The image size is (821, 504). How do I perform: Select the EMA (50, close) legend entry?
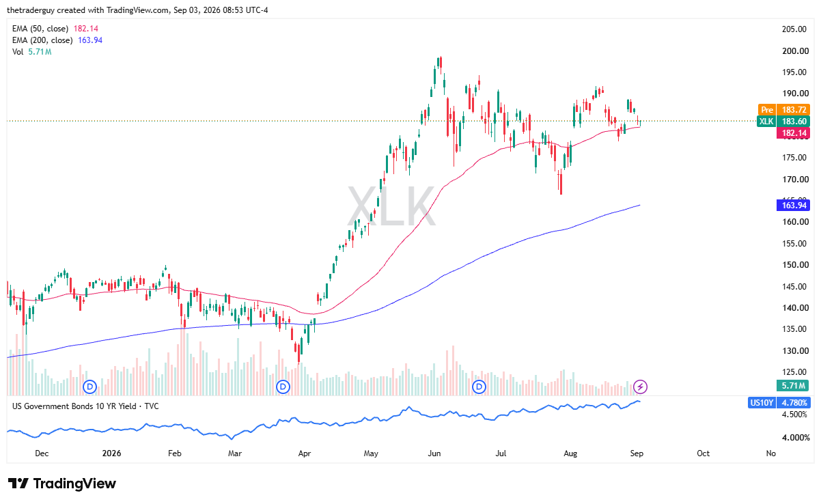56,29
